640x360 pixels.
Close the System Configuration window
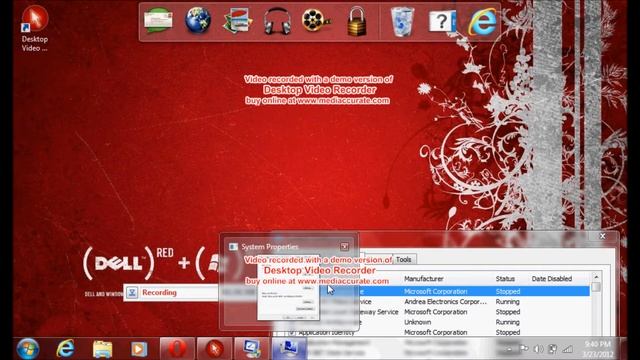tap(602, 236)
